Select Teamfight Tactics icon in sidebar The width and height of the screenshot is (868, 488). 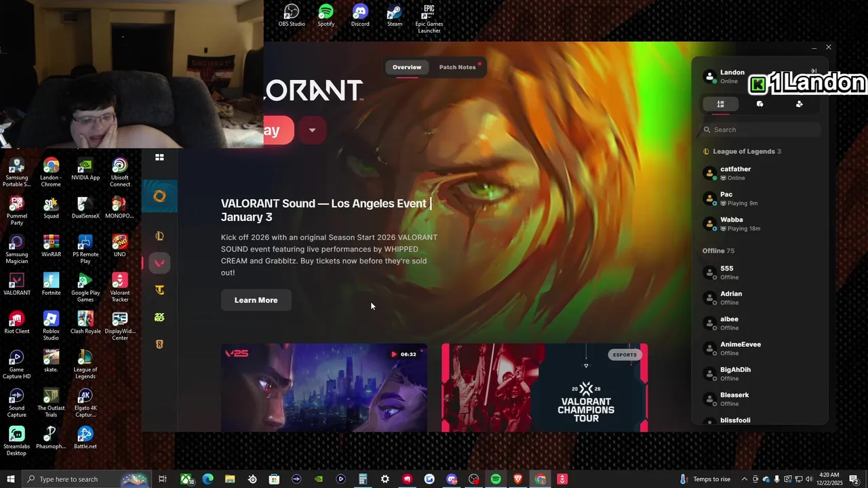(159, 290)
